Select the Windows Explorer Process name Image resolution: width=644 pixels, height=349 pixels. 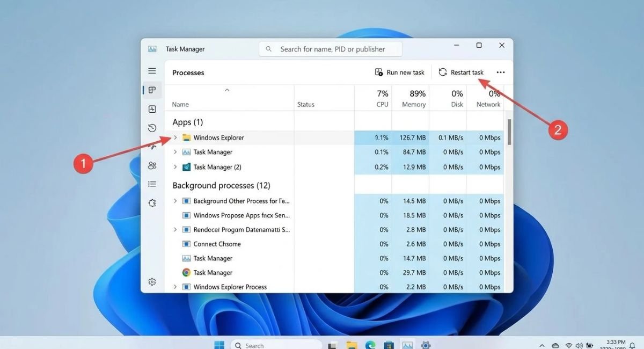230,287
